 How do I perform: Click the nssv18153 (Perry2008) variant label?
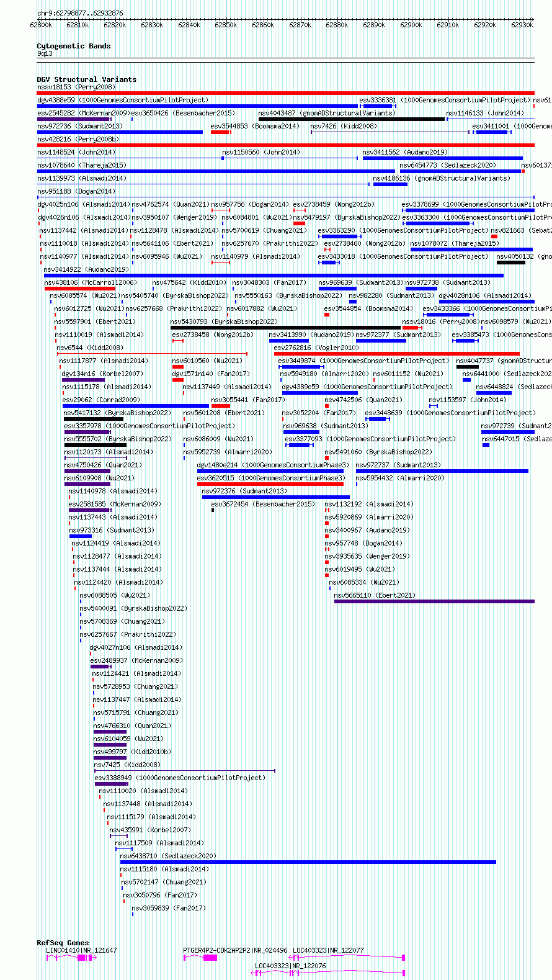click(x=76, y=88)
